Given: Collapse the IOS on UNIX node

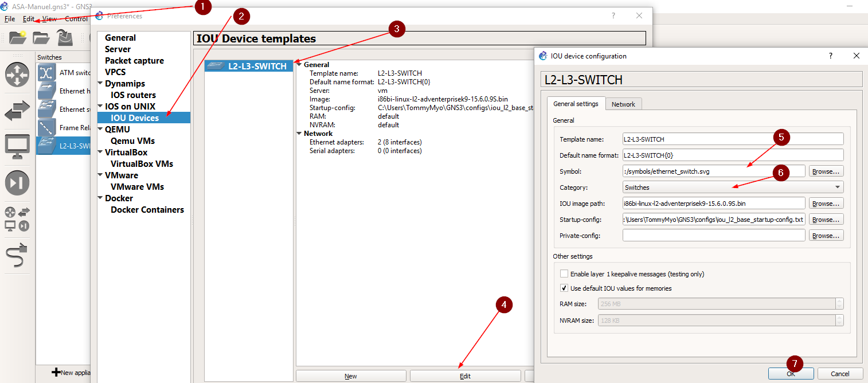Looking at the screenshot, I should pyautogui.click(x=100, y=106).
